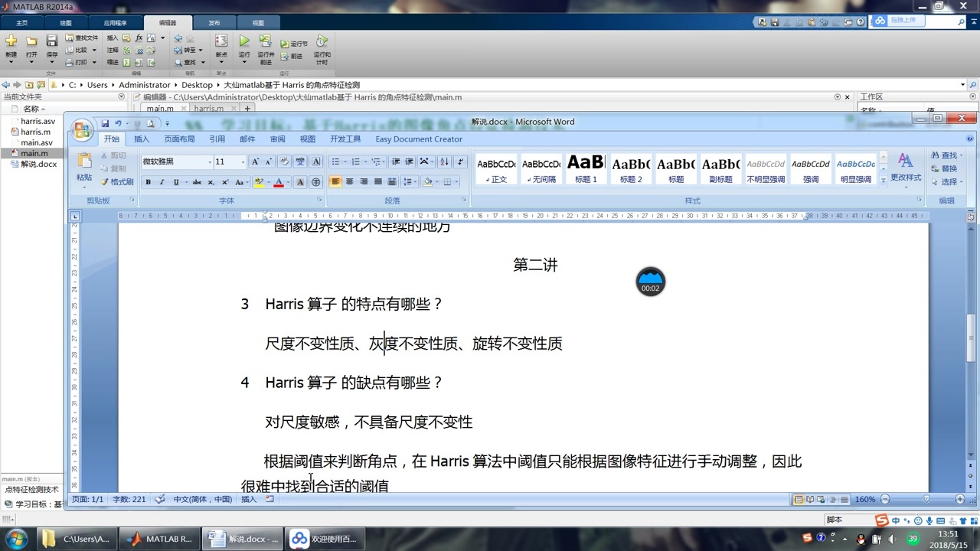This screenshot has width=980, height=551.
Task: Click the Format Painter (格式刷)
Action: [116, 182]
